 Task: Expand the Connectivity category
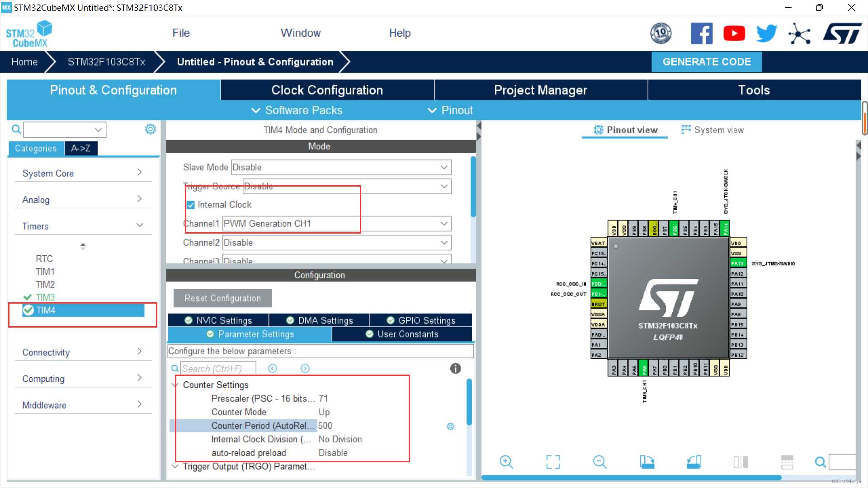82,352
